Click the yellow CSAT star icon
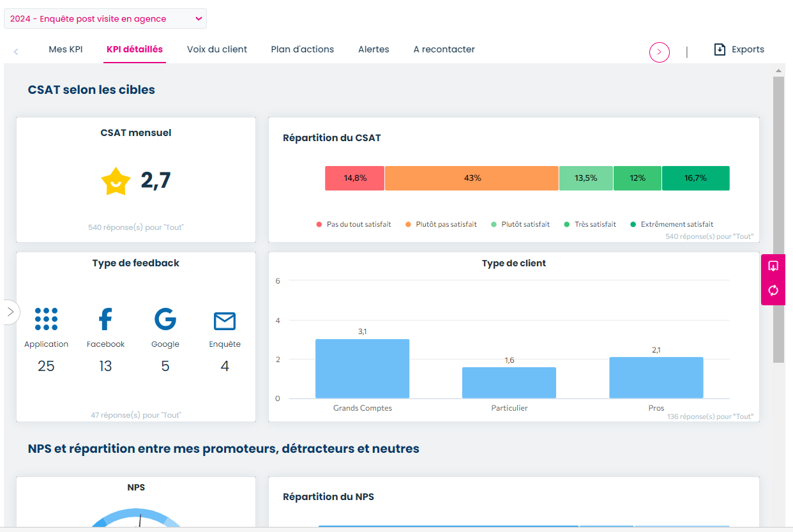Viewport: 793px width, 532px height. [x=116, y=181]
